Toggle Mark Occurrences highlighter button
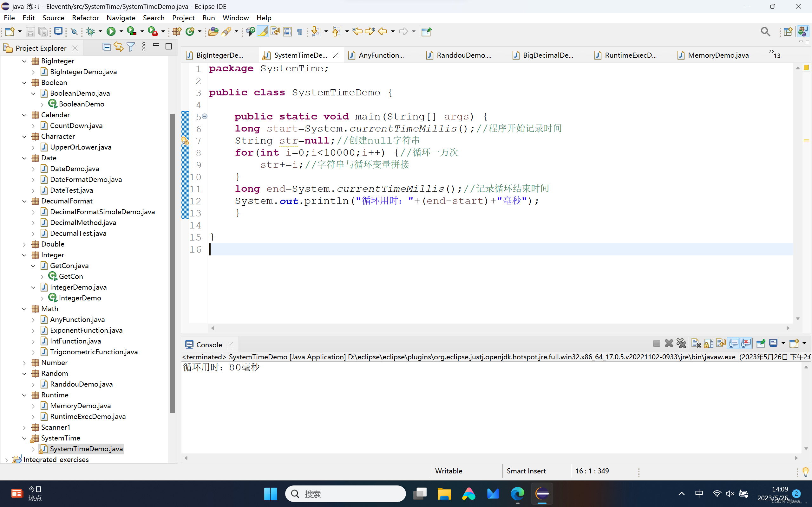The height and width of the screenshot is (507, 812). (x=263, y=31)
